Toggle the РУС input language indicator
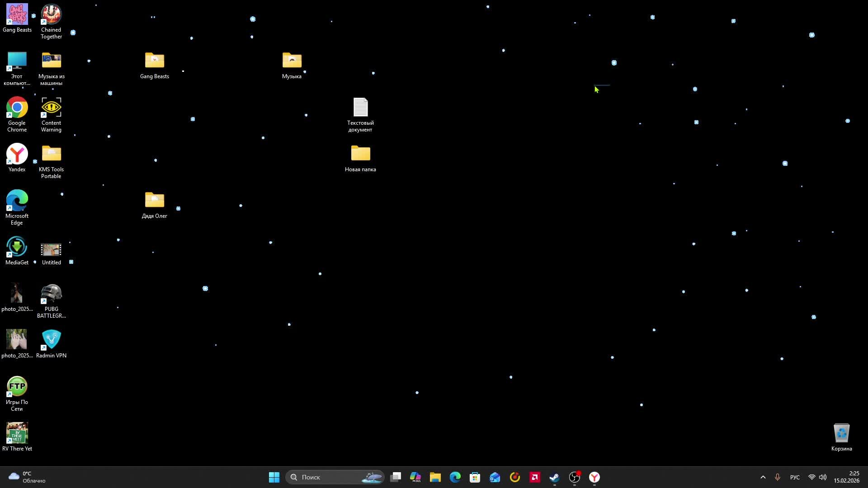 [795, 478]
